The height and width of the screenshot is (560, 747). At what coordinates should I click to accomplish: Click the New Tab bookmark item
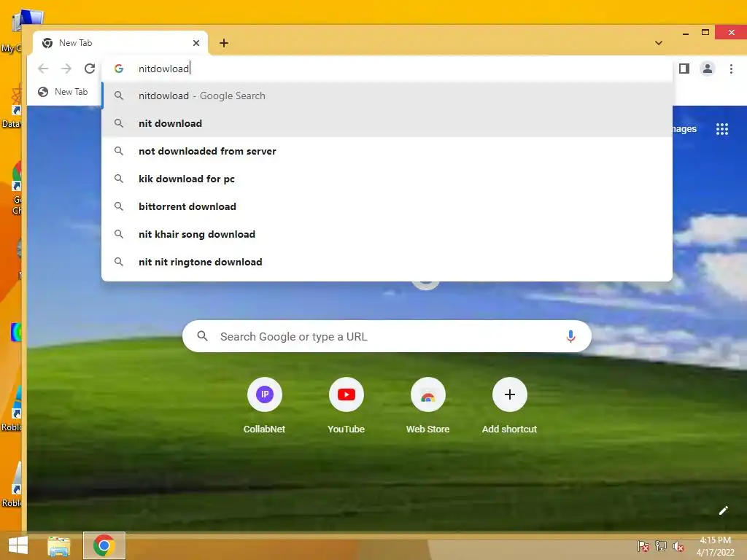pos(63,92)
